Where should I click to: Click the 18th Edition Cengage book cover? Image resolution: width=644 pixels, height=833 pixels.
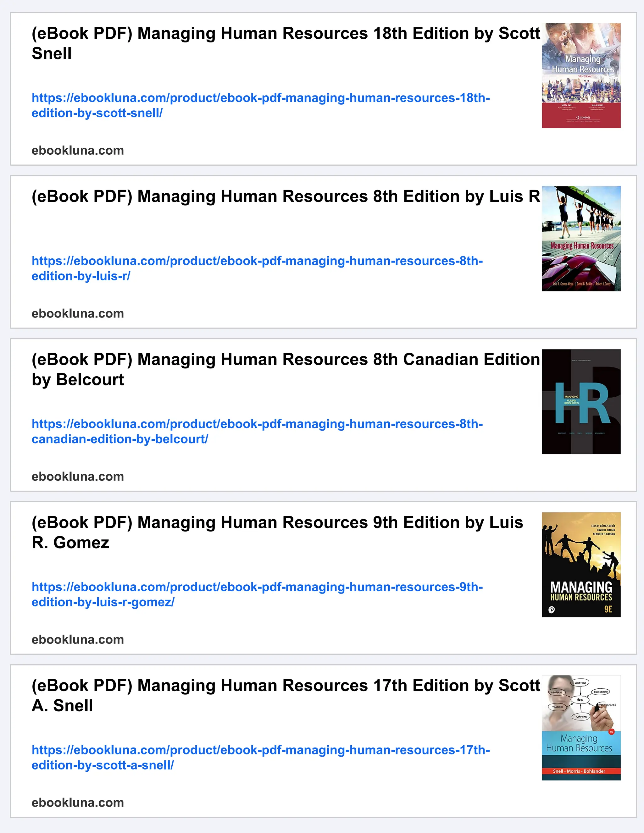[581, 75]
